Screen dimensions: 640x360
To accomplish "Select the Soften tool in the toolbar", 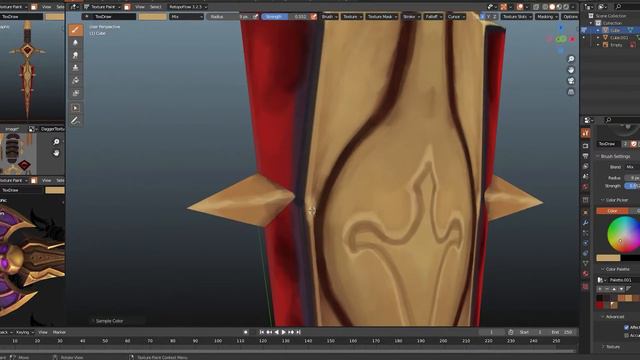I will click(x=76, y=42).
